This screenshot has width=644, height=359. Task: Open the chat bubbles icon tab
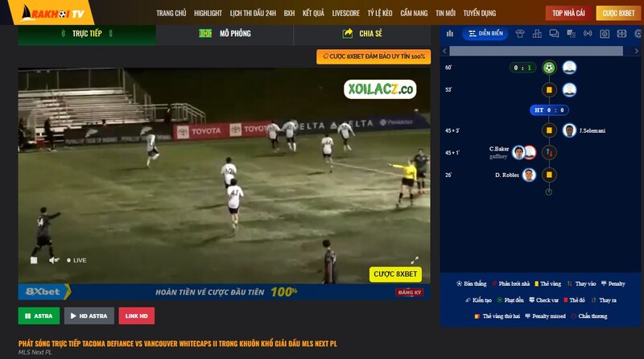pyautogui.click(x=554, y=34)
